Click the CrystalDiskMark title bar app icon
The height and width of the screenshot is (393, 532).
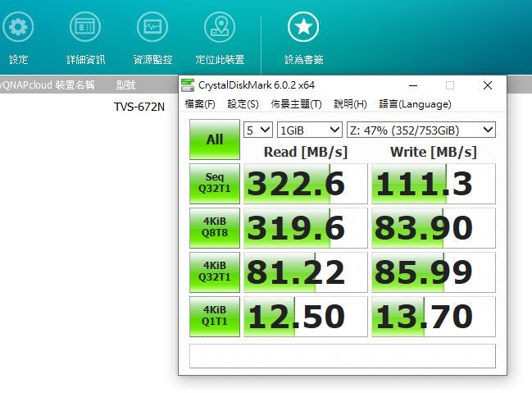point(188,85)
